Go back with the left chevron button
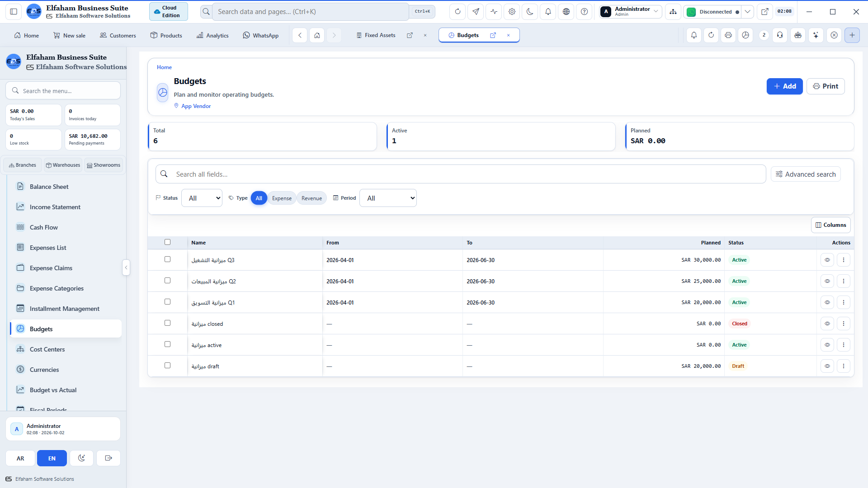 pyautogui.click(x=300, y=35)
